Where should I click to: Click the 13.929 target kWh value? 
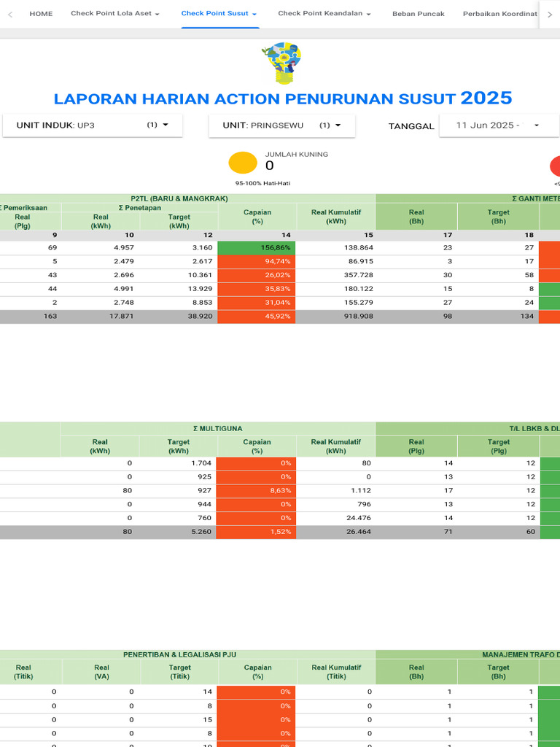pos(201,289)
